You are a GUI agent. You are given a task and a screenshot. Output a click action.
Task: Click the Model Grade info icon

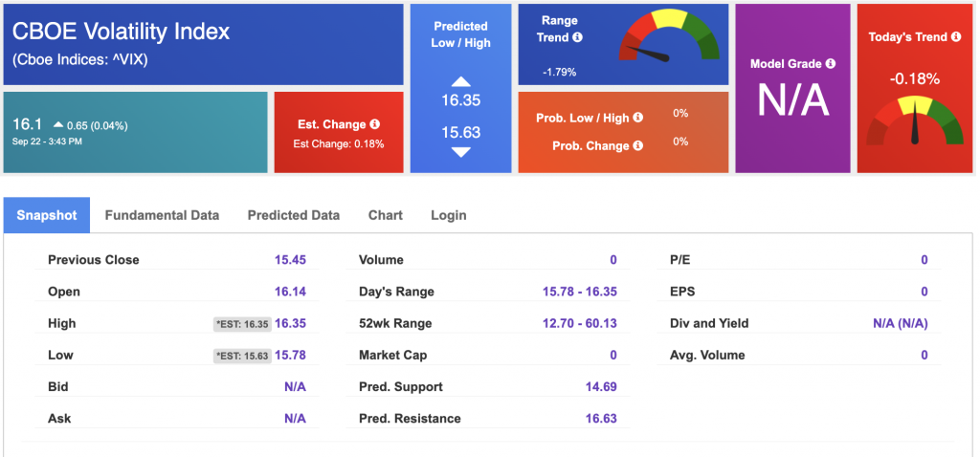click(831, 64)
